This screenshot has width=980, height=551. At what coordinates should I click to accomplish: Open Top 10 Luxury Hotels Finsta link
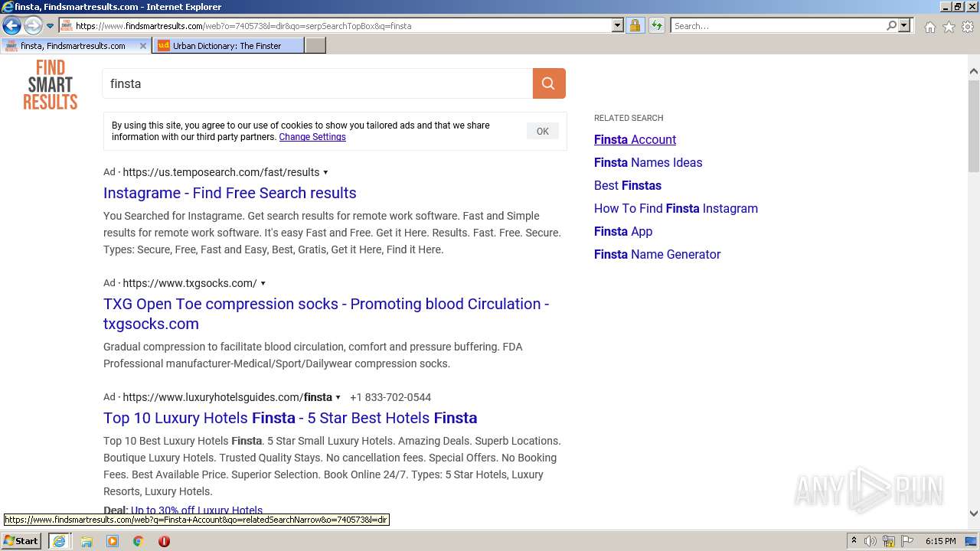pyautogui.click(x=290, y=418)
